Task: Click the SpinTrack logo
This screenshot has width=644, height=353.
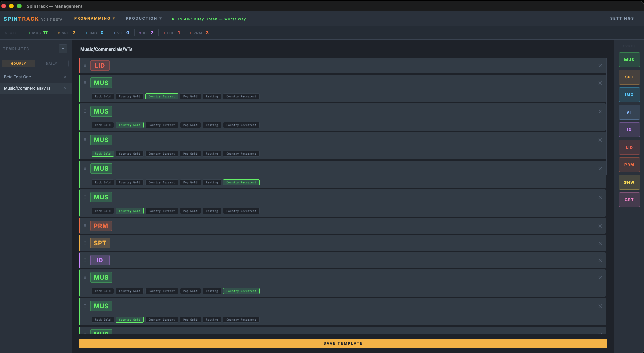Action: [21, 19]
